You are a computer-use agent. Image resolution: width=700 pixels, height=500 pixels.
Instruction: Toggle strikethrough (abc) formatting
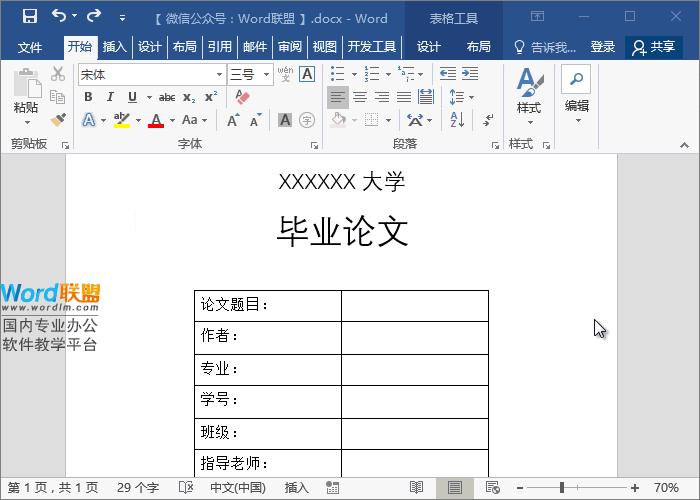pos(167,97)
